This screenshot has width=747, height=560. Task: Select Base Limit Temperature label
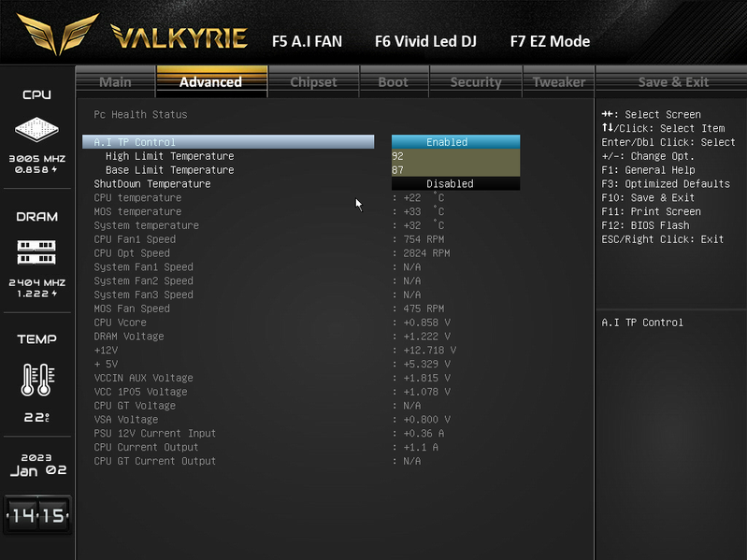[169, 170]
